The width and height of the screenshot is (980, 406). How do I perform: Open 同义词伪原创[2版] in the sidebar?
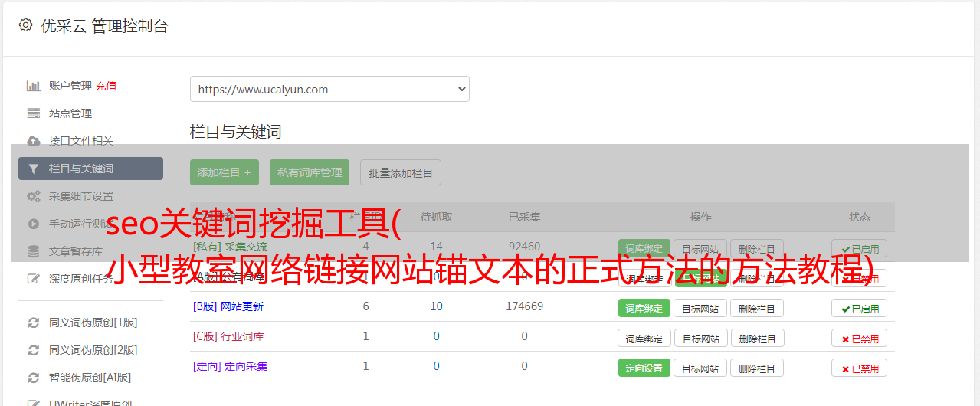click(93, 350)
